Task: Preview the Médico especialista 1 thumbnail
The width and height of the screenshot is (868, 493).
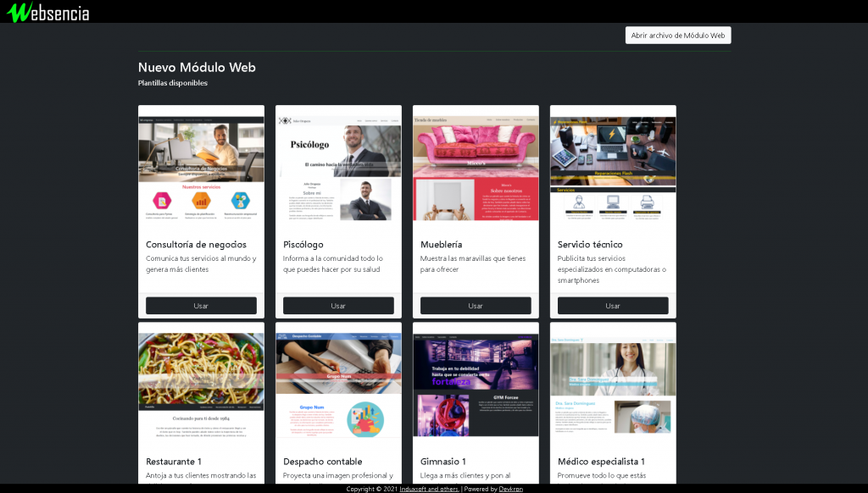Action: click(x=613, y=385)
